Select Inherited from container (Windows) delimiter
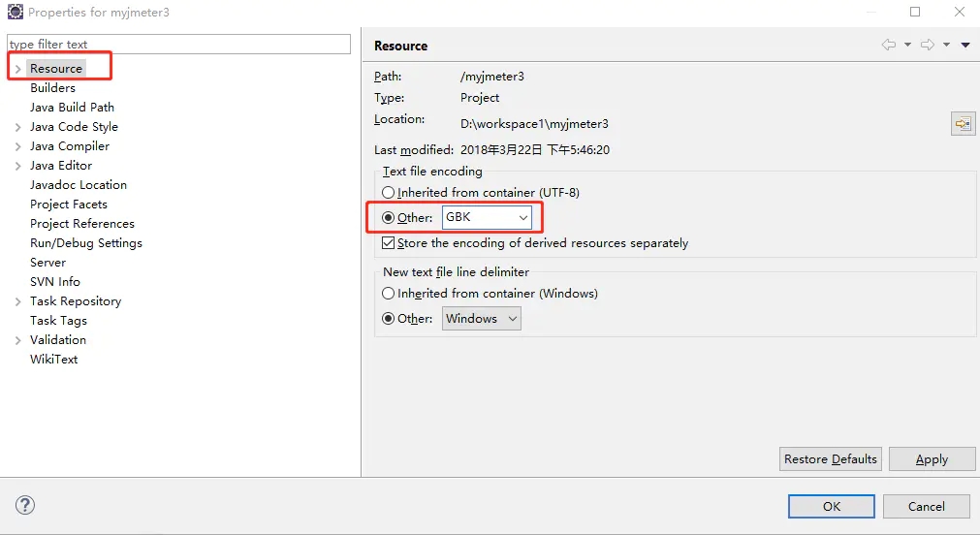 (x=389, y=294)
